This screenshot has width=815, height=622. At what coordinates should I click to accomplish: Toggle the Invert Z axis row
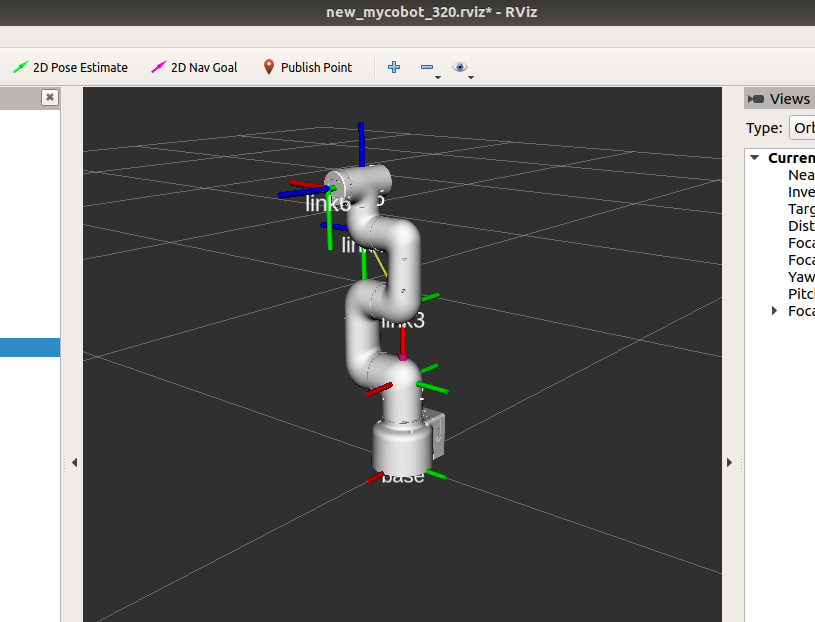pyautogui.click(x=800, y=192)
